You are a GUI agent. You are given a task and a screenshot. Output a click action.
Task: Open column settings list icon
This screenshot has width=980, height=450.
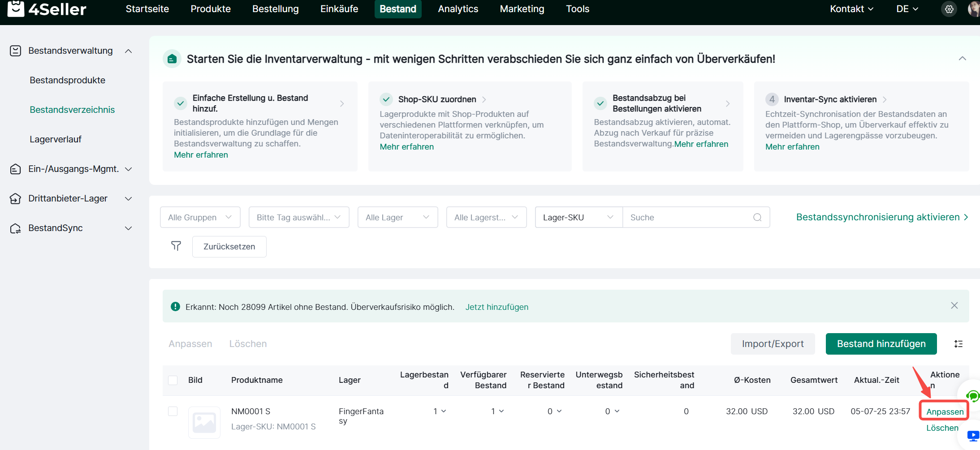click(x=958, y=344)
